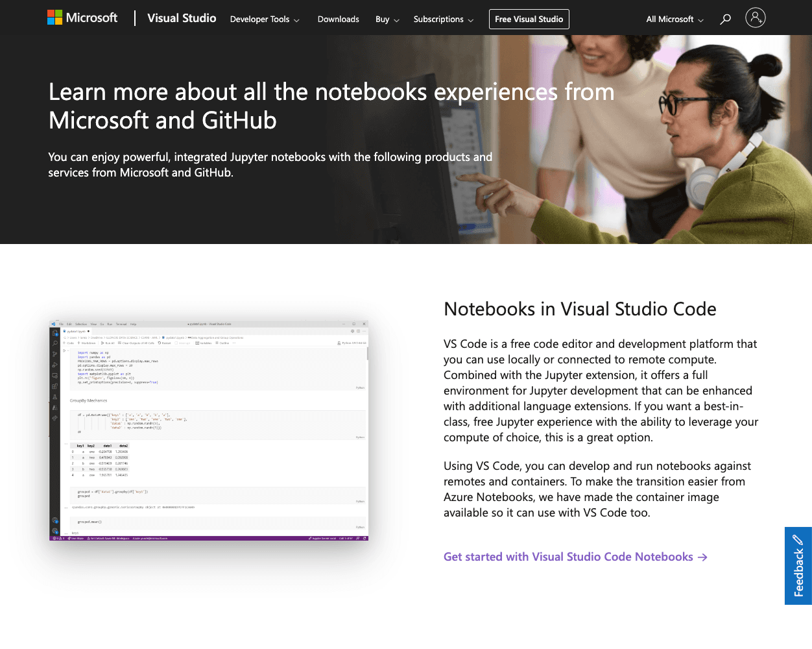This screenshot has width=812, height=649.
Task: Open Get started with Visual Studio Code Notebooks link
Action: point(575,557)
